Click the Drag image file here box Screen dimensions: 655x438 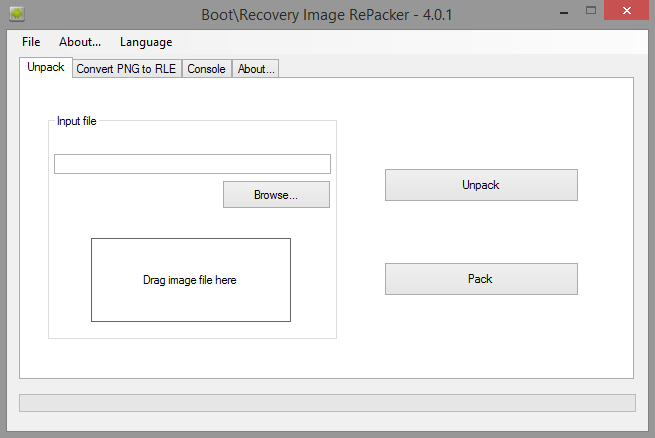[191, 280]
